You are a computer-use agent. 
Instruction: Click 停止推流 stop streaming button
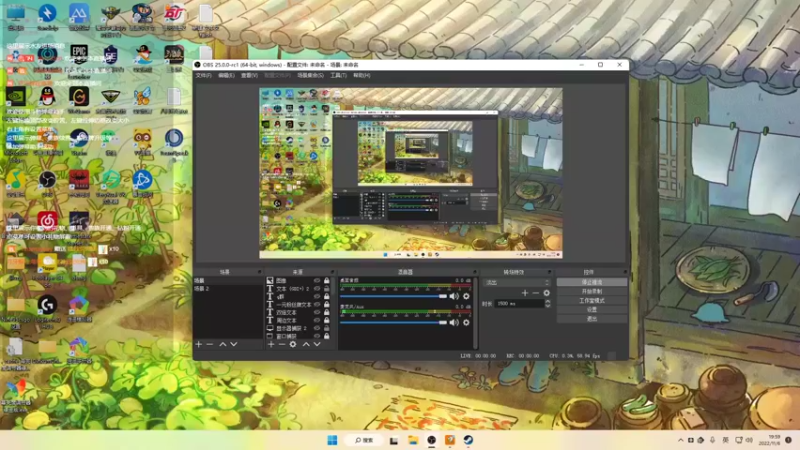[x=592, y=282]
